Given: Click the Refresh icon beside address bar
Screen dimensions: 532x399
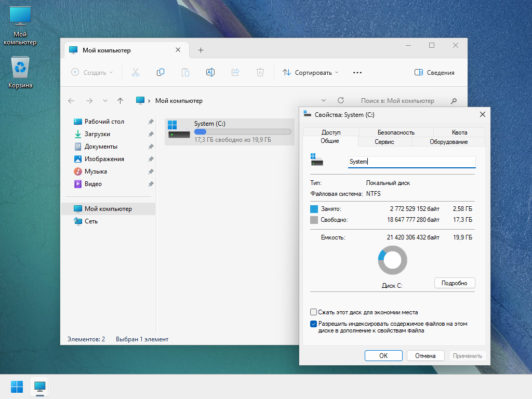Looking at the screenshot, I should pyautogui.click(x=341, y=101).
